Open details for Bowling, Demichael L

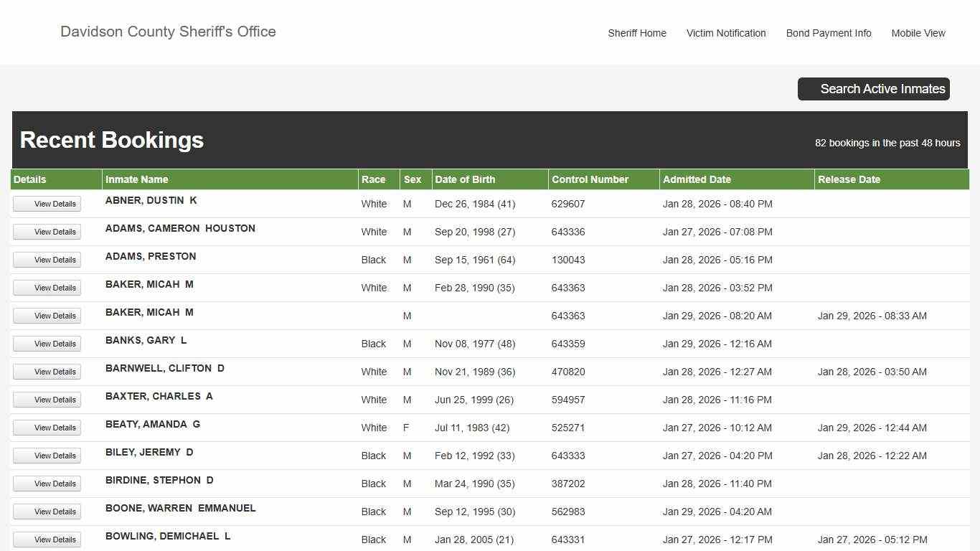pos(47,540)
